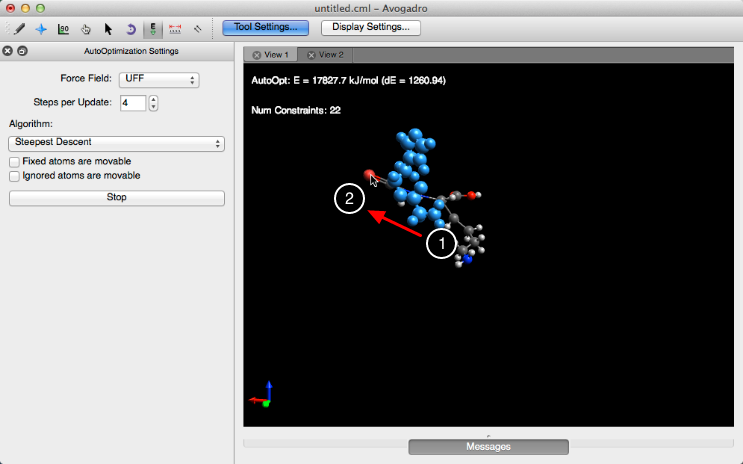Select the Draw pencil tool
Image resolution: width=743 pixels, height=464 pixels.
(x=20, y=29)
